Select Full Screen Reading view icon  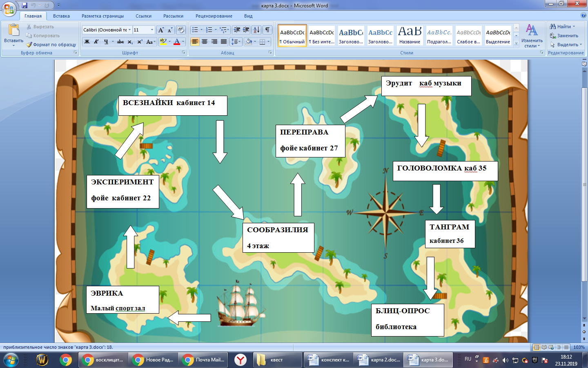click(x=544, y=347)
